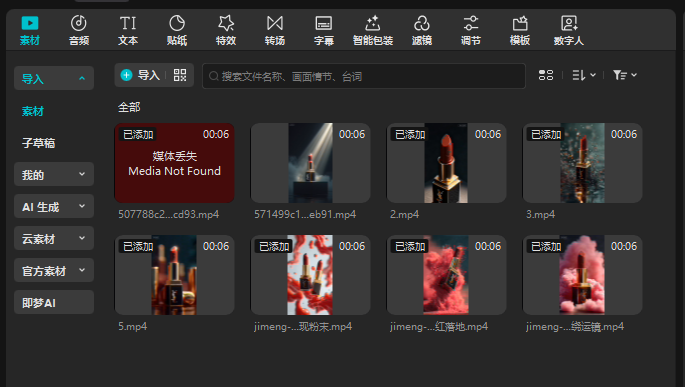Open the sort order dropdown

(x=584, y=75)
